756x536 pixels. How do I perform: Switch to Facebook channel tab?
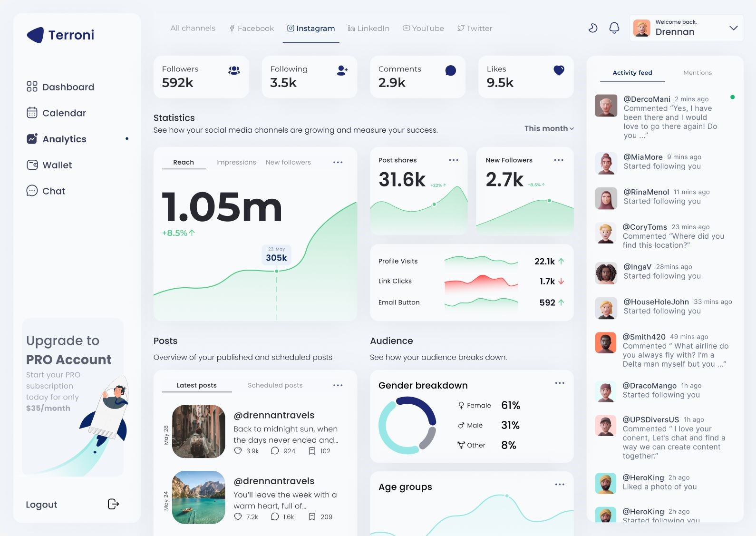pos(252,28)
